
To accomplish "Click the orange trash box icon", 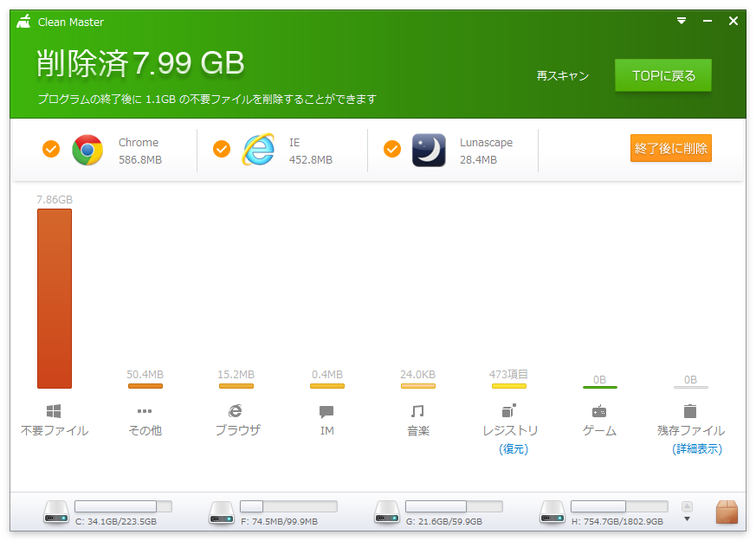I will tap(727, 512).
